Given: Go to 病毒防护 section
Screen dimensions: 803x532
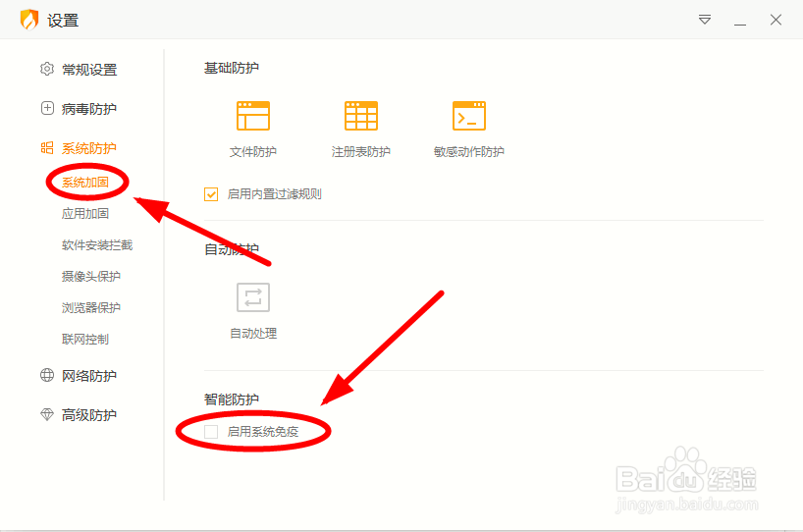Looking at the screenshot, I should [89, 109].
